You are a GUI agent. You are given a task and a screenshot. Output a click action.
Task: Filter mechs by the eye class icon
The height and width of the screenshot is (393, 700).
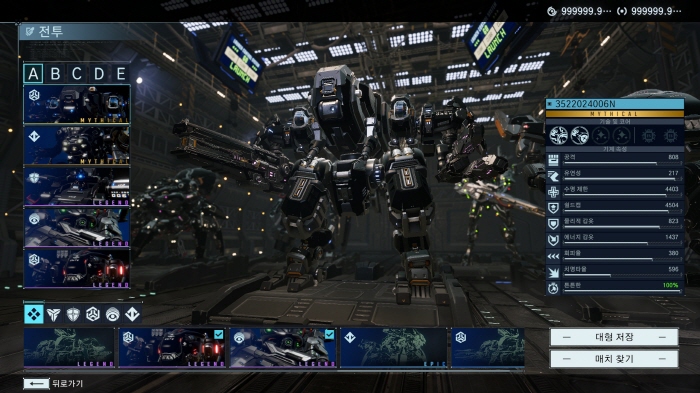coord(112,314)
